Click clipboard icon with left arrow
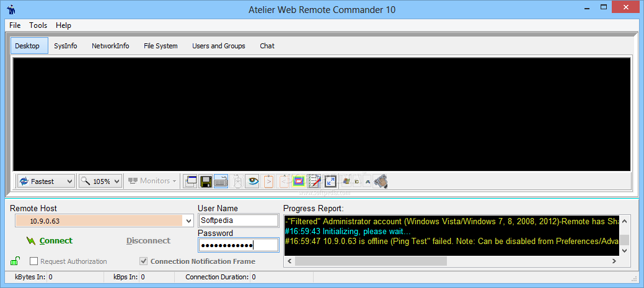644x288 pixels. [x=284, y=181]
